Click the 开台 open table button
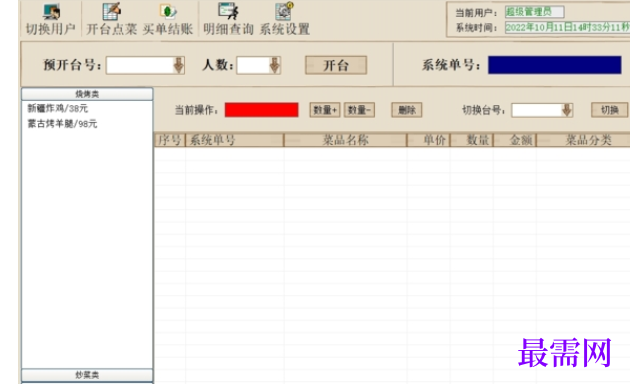The height and width of the screenshot is (384, 630). 336,65
